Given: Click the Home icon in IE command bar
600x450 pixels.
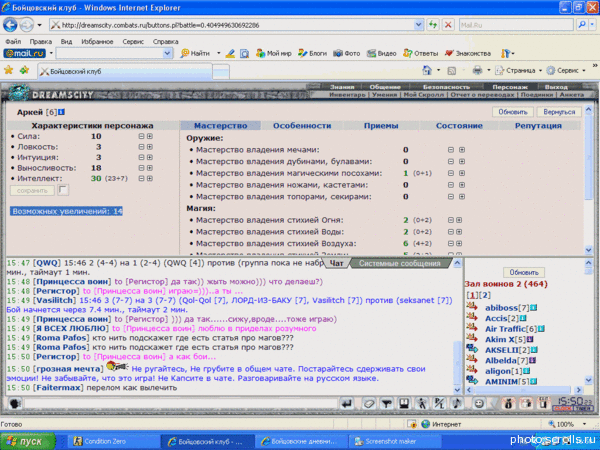Looking at the screenshot, I should click(x=427, y=70).
